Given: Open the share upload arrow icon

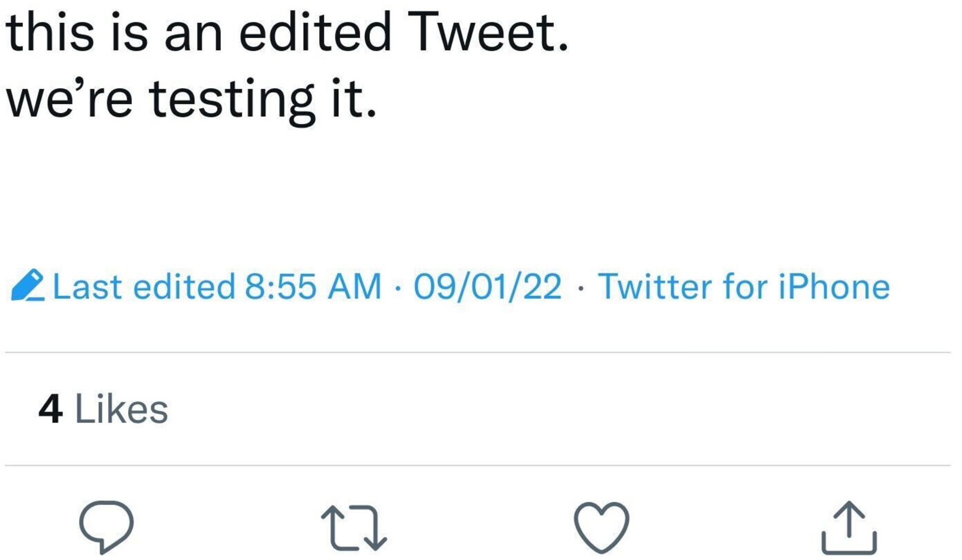Looking at the screenshot, I should click(849, 528).
